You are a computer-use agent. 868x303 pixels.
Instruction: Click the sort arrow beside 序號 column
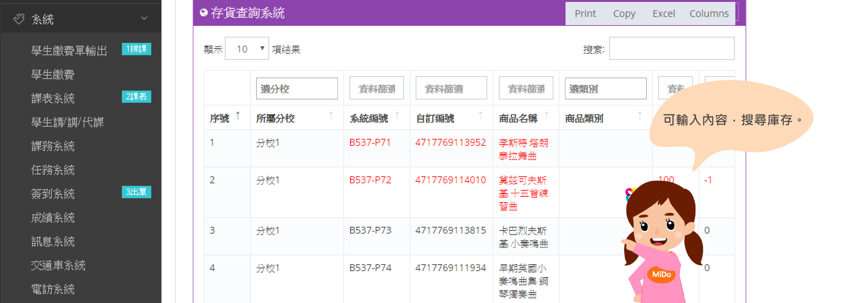tap(238, 116)
